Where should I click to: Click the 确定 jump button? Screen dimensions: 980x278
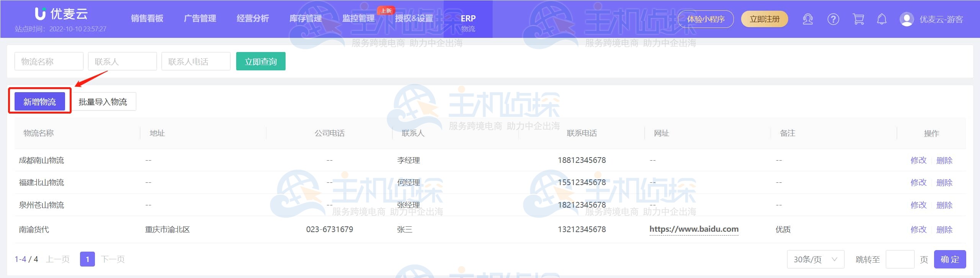coord(950,259)
